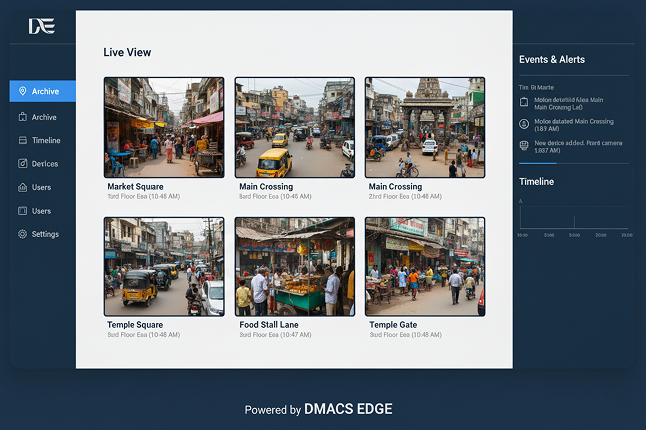The width and height of the screenshot is (646, 430).
Task: Click the Food Stall Lane camera title
Action: click(269, 325)
